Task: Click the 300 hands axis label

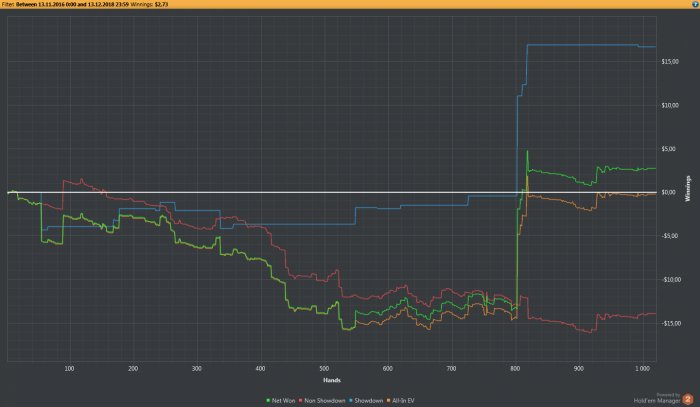Action: [197, 369]
